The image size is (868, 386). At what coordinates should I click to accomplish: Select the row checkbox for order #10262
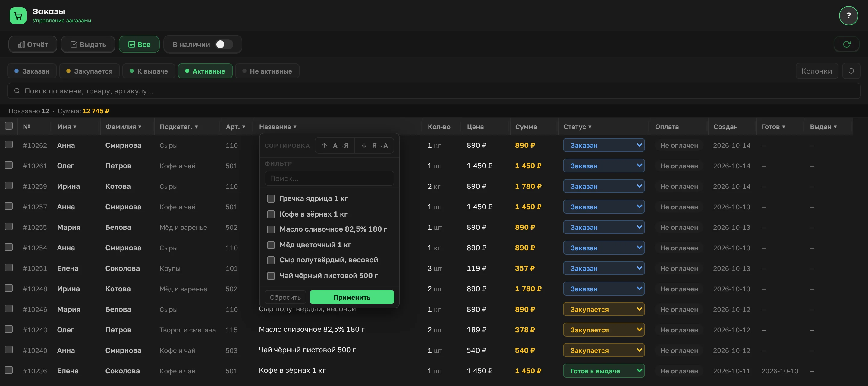9,145
